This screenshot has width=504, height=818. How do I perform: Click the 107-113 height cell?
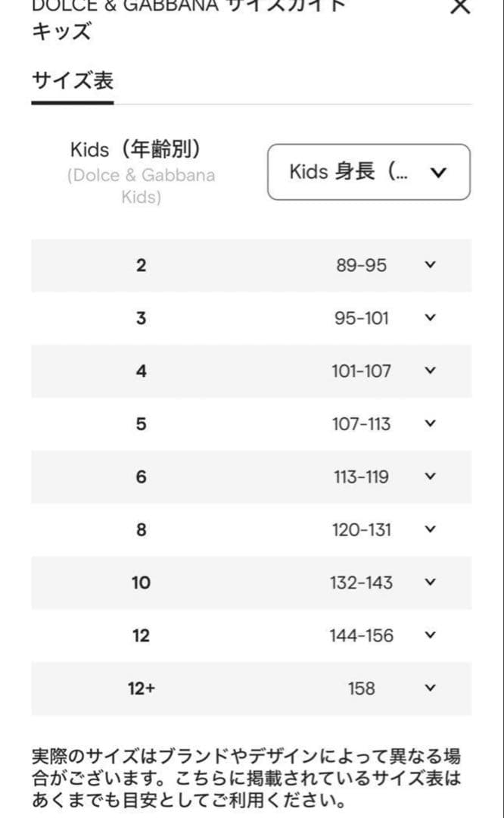(x=362, y=424)
